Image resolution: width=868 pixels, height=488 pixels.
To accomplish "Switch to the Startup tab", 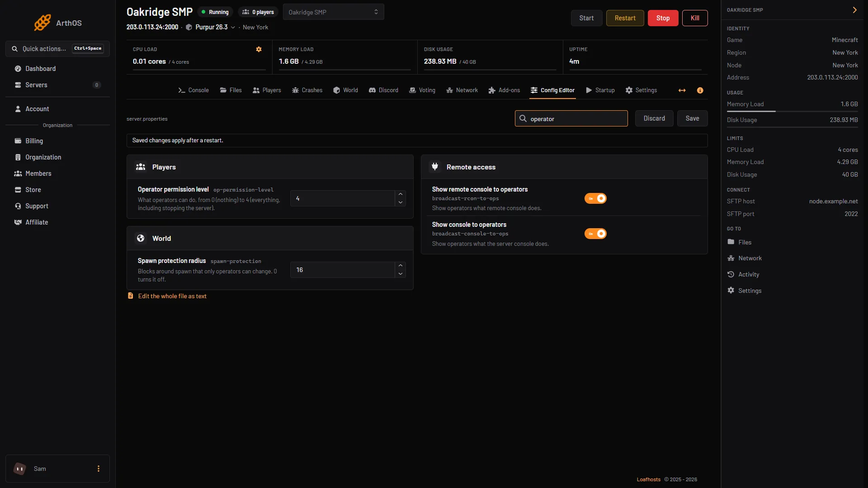I will click(x=600, y=90).
